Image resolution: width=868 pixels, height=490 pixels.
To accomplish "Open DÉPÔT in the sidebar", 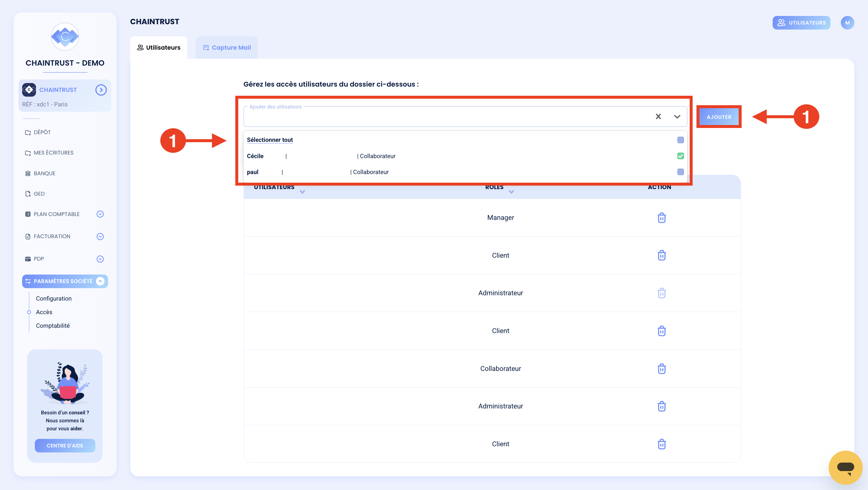I will (x=42, y=132).
